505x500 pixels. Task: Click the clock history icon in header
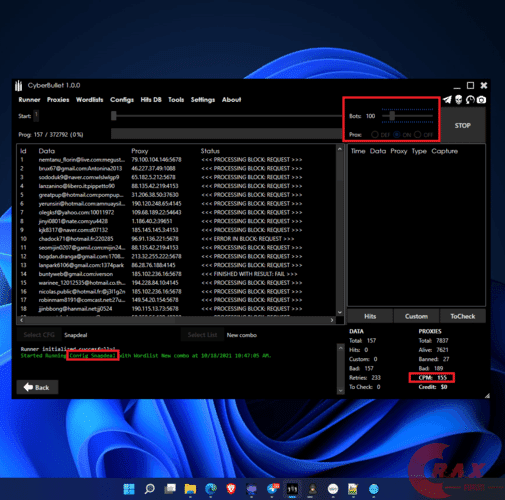[470, 99]
